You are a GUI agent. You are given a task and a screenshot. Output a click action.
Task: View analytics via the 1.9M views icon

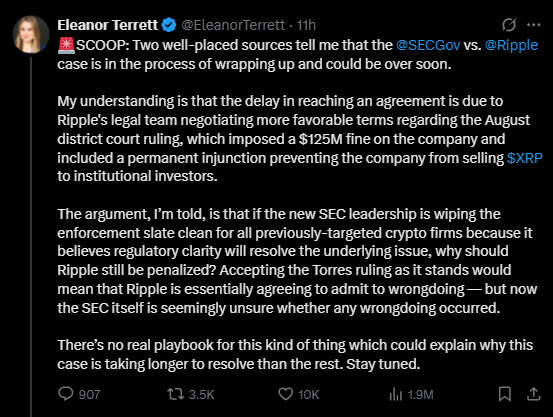tap(396, 394)
